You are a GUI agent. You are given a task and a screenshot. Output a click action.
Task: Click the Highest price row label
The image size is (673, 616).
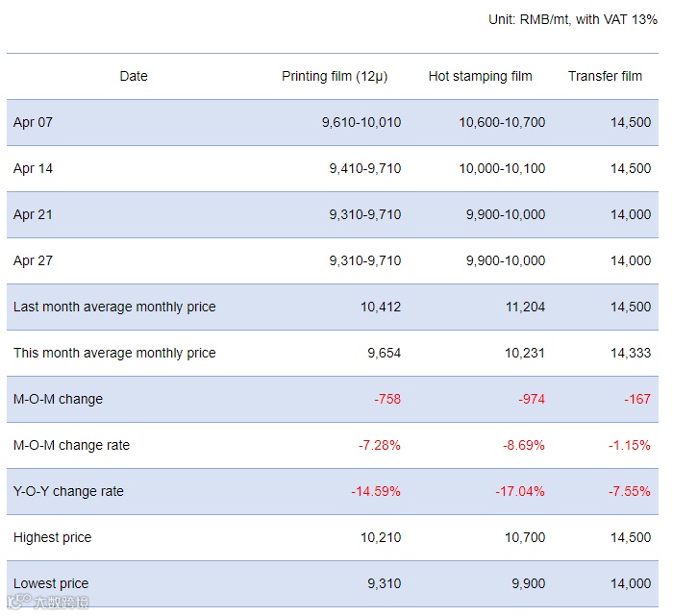tap(52, 537)
